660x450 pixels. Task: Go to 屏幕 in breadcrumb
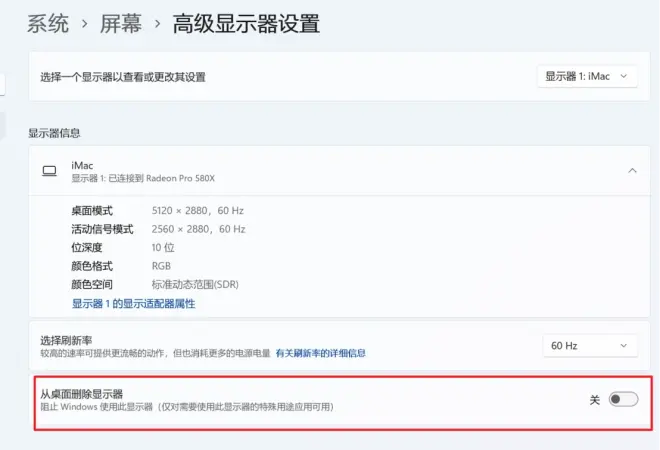(121, 23)
